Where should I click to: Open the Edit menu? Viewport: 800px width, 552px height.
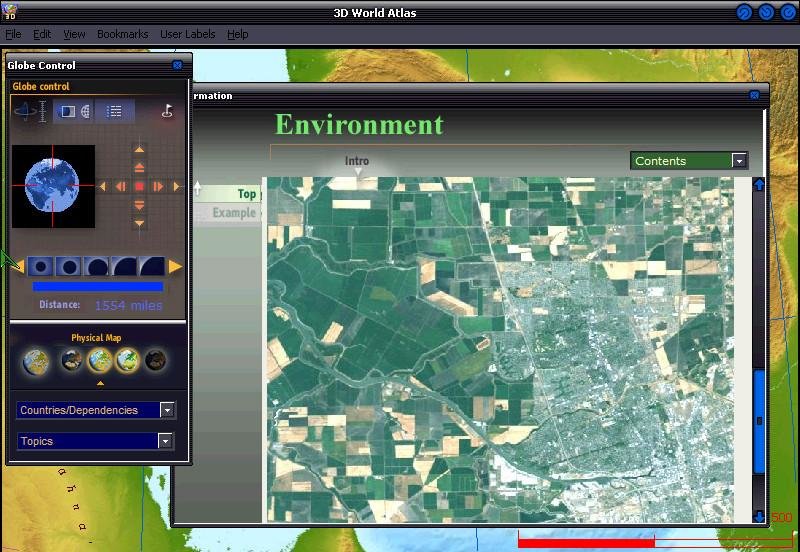tap(42, 34)
